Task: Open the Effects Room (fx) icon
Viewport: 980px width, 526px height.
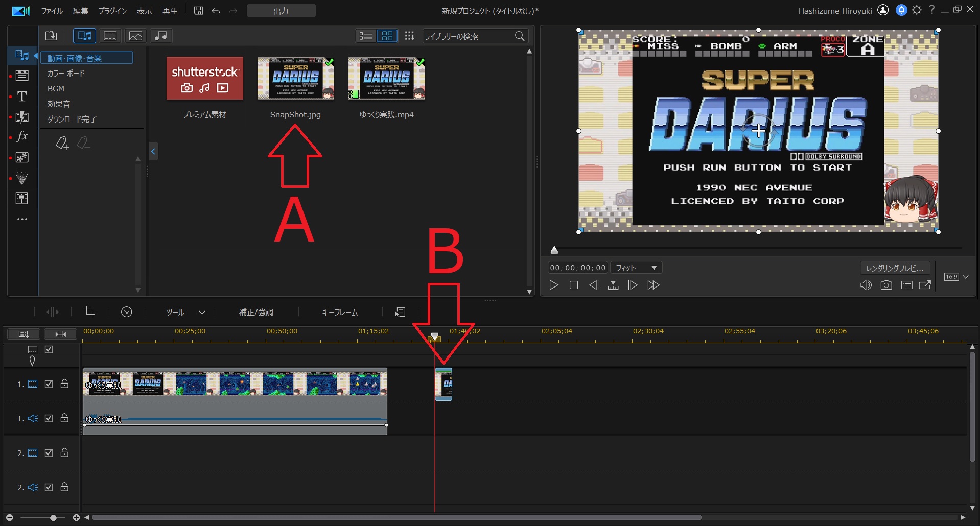Action: 22,136
